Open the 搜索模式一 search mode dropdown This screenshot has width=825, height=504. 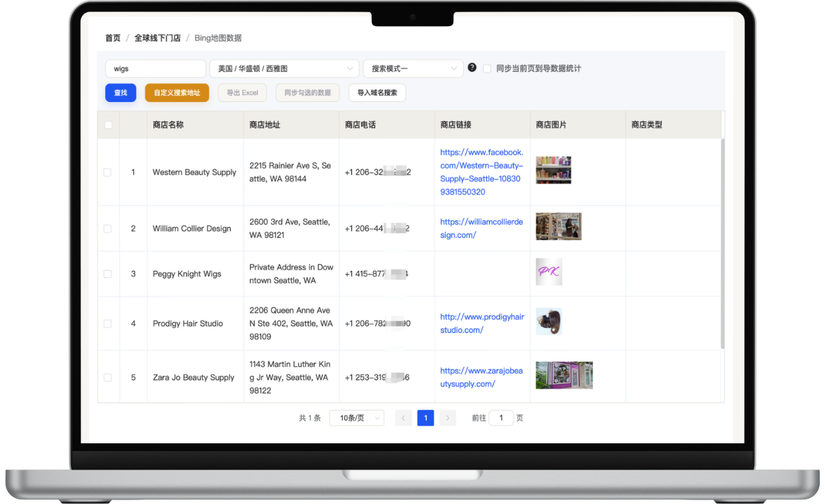click(x=413, y=69)
